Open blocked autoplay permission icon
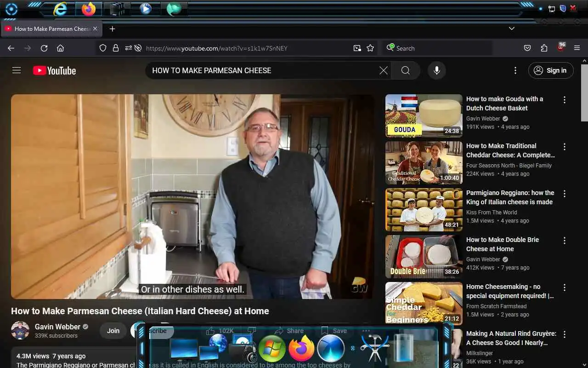Screen dimensions: 588x368 138,48
